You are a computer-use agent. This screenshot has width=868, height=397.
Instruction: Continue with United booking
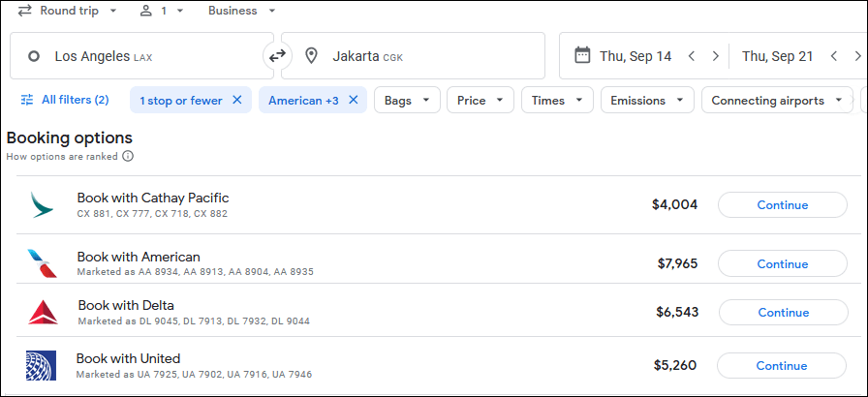pos(782,365)
